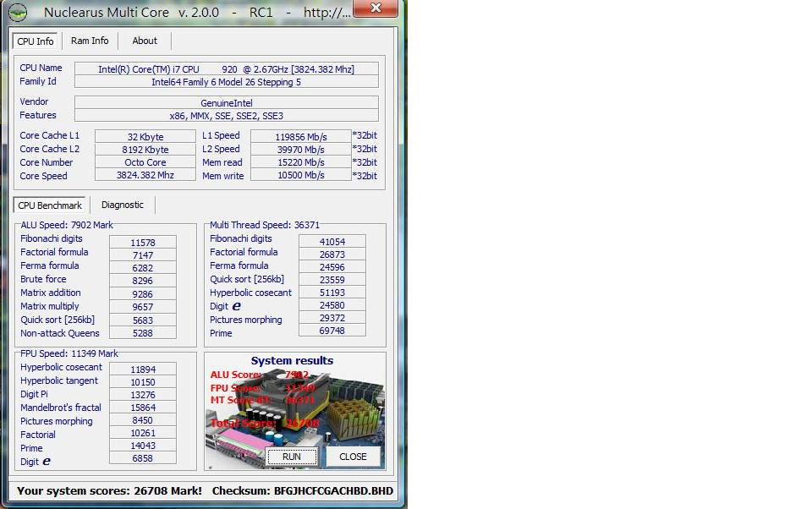This screenshot has height=509, width=812.
Task: Select FPU Pictures morphing score 8450
Action: (143, 420)
